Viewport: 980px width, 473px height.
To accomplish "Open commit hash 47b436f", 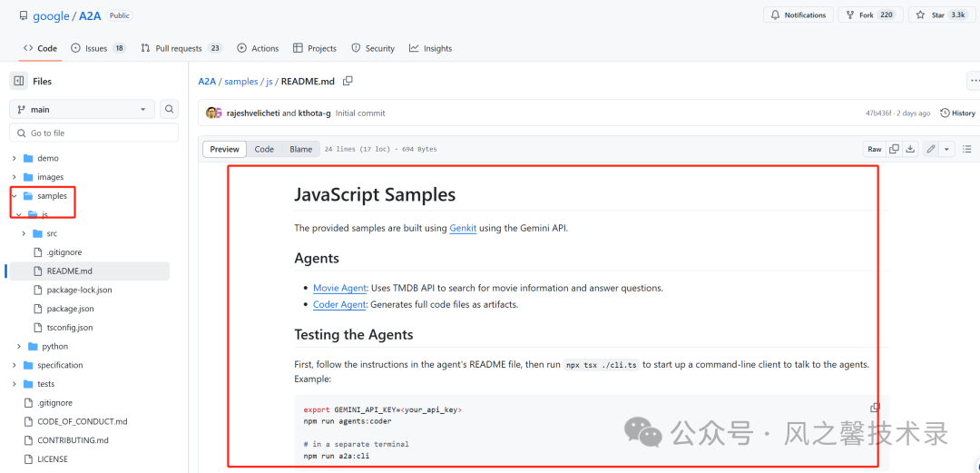I will (x=878, y=113).
